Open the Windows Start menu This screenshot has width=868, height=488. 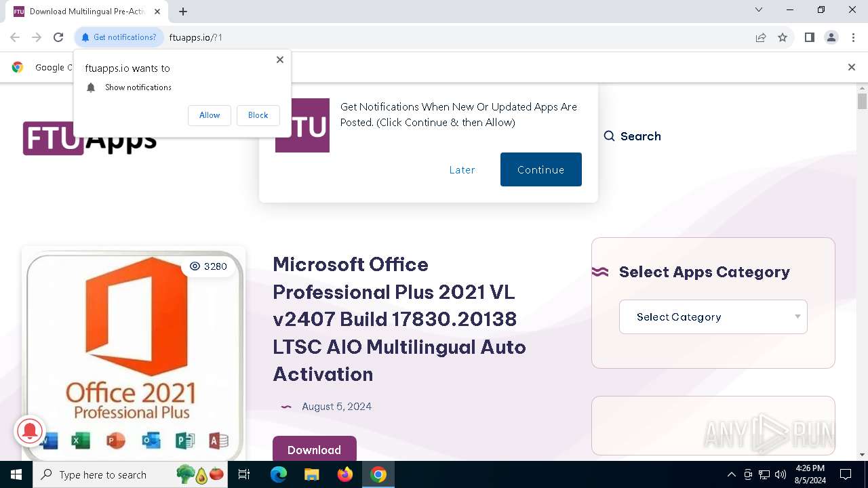pos(16,474)
